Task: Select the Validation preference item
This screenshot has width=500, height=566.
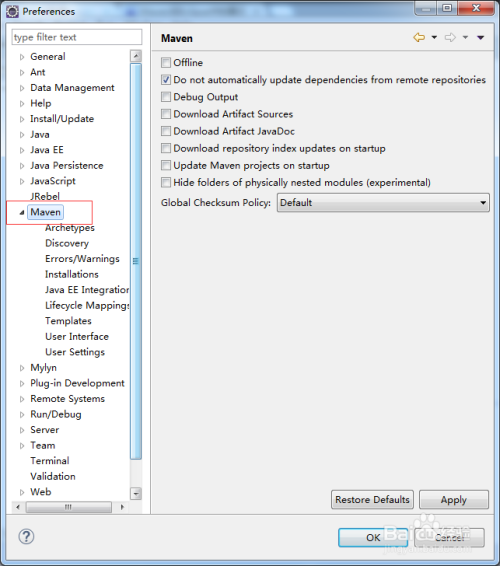Action: click(x=53, y=476)
